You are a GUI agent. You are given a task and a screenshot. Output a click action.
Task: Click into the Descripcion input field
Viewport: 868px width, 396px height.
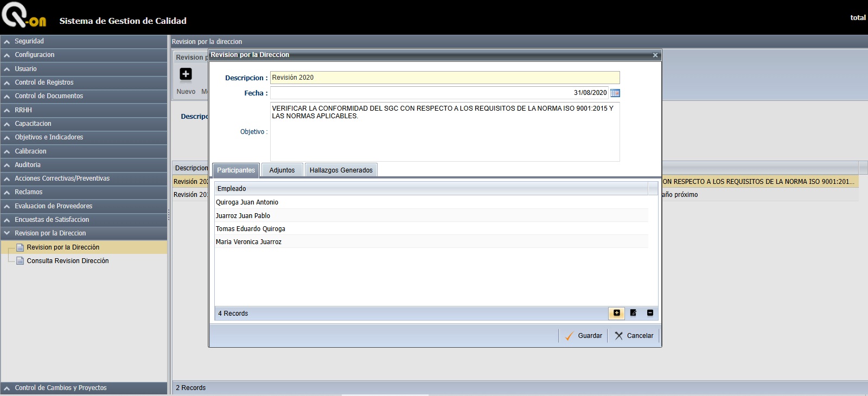pos(445,78)
